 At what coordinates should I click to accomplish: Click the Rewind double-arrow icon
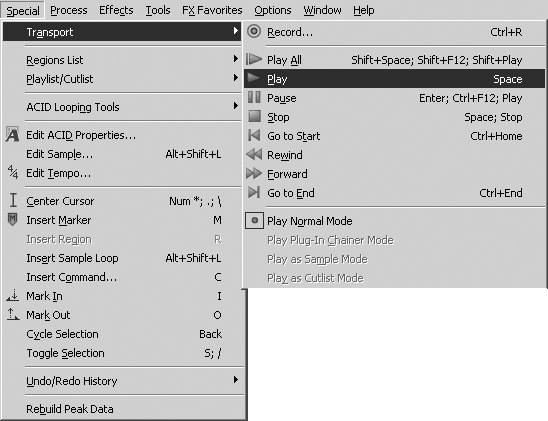(x=254, y=154)
